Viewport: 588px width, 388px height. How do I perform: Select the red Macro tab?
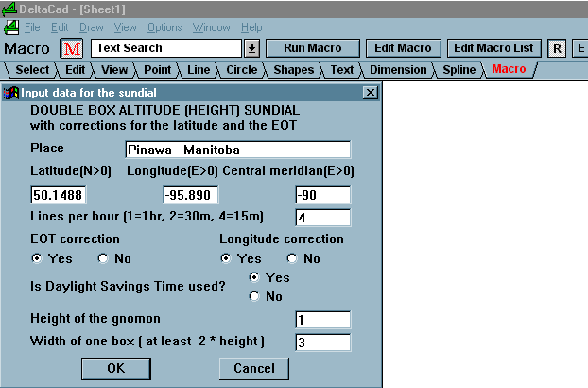pyautogui.click(x=509, y=69)
